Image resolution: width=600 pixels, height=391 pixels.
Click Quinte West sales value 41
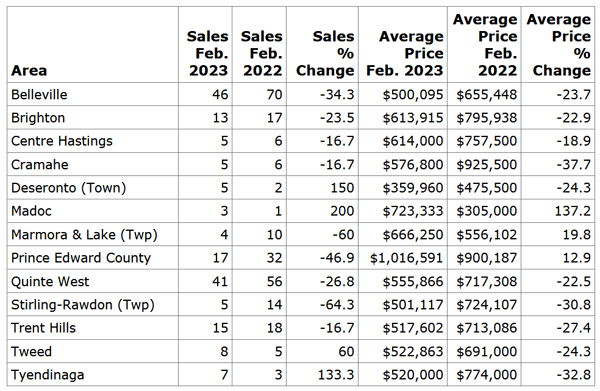click(x=219, y=282)
